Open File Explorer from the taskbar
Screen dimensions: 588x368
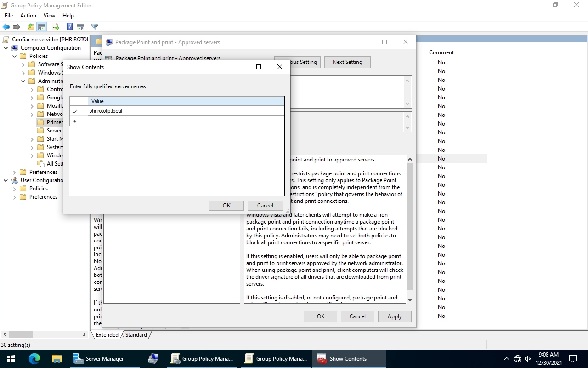(57, 359)
